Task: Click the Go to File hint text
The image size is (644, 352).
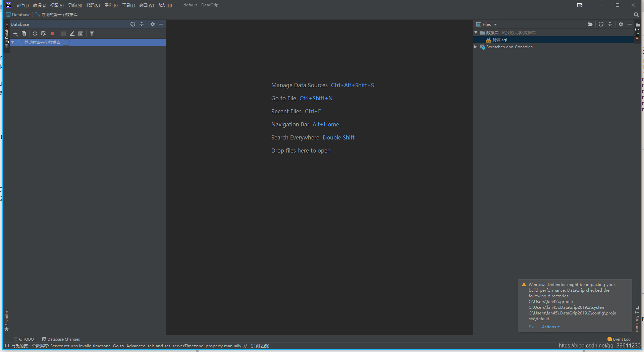Action: click(284, 98)
